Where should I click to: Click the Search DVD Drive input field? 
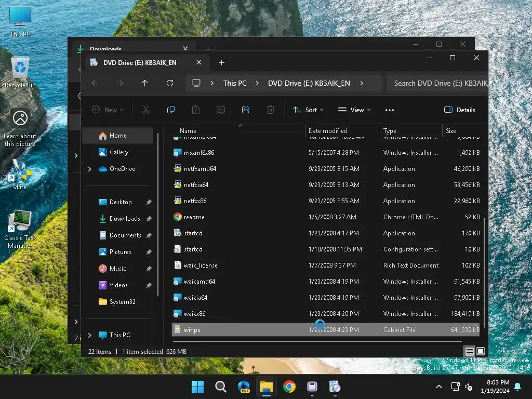pyautogui.click(x=437, y=83)
